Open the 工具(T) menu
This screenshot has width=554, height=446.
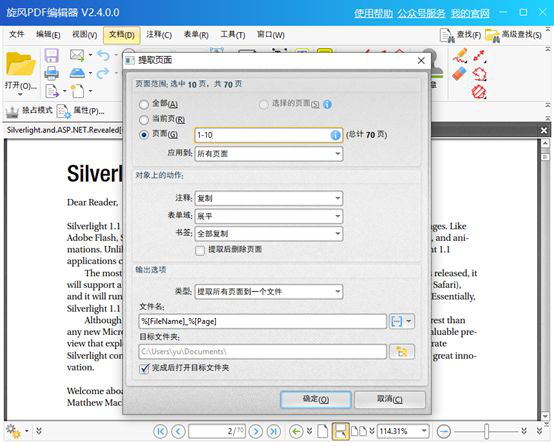click(233, 35)
